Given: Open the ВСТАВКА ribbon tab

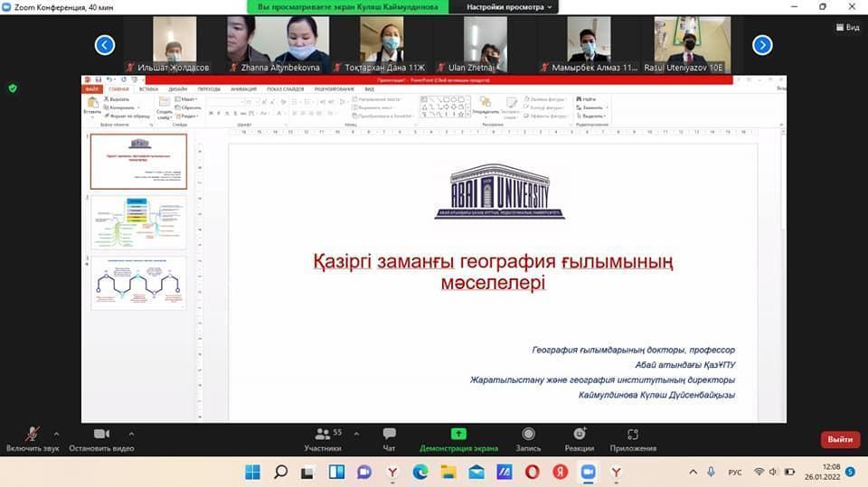Looking at the screenshot, I should 150,89.
